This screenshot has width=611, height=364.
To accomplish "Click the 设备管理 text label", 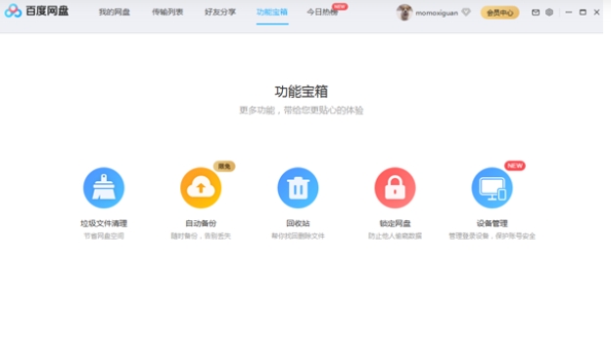I will pos(492,223).
